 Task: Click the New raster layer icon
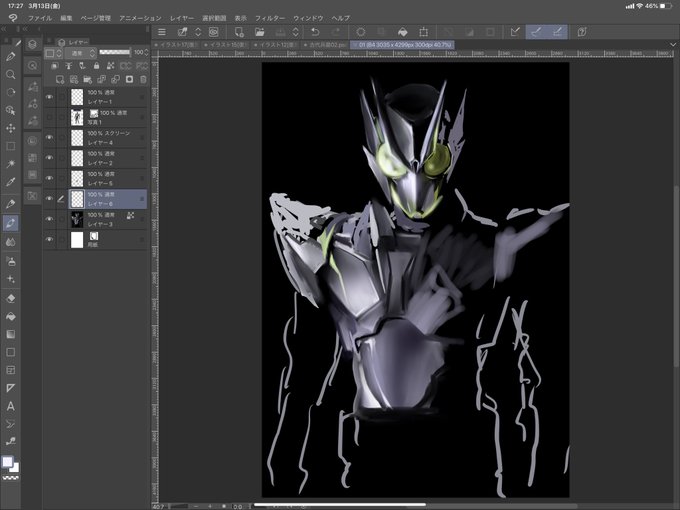pyautogui.click(x=60, y=79)
